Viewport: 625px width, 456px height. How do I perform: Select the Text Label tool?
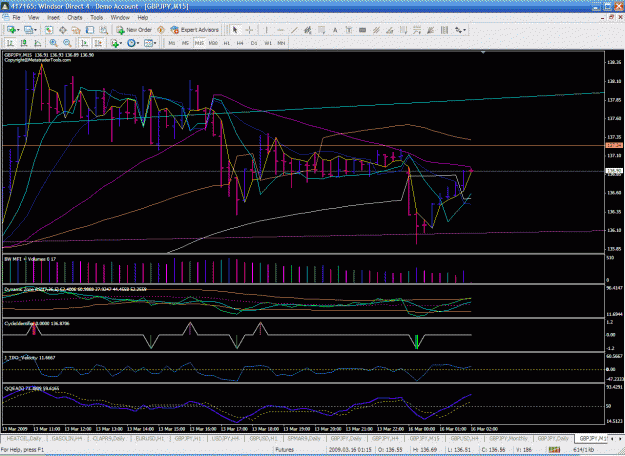pyautogui.click(x=349, y=30)
